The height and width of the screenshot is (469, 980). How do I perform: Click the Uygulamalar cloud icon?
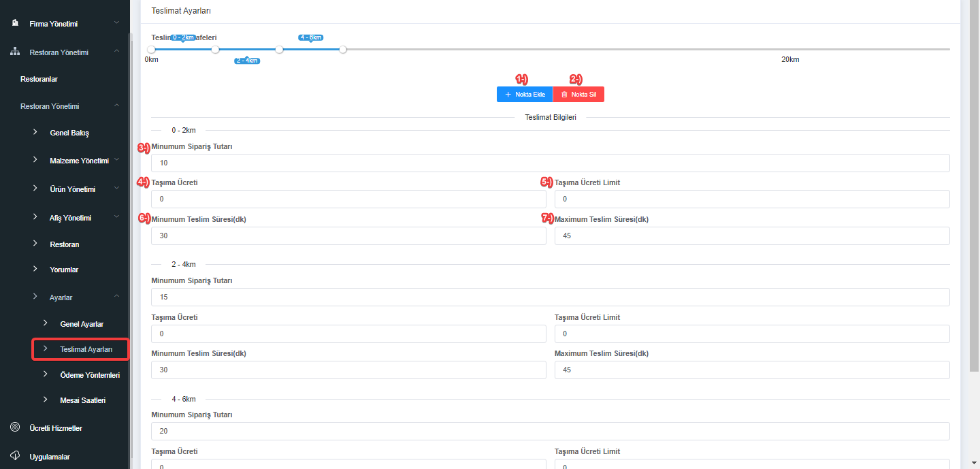(15, 456)
